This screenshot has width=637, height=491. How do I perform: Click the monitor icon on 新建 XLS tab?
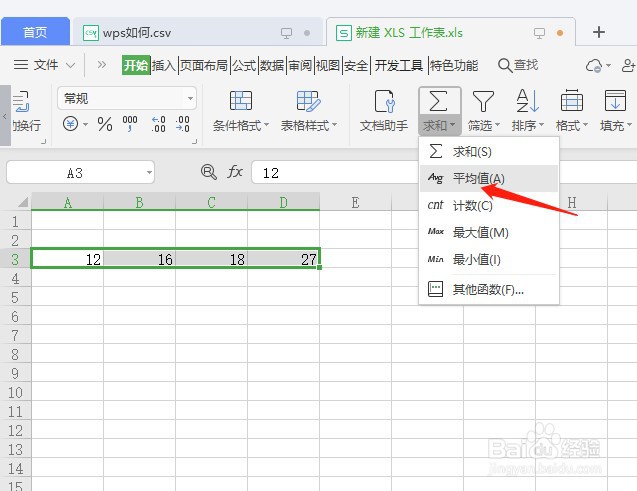coord(539,33)
